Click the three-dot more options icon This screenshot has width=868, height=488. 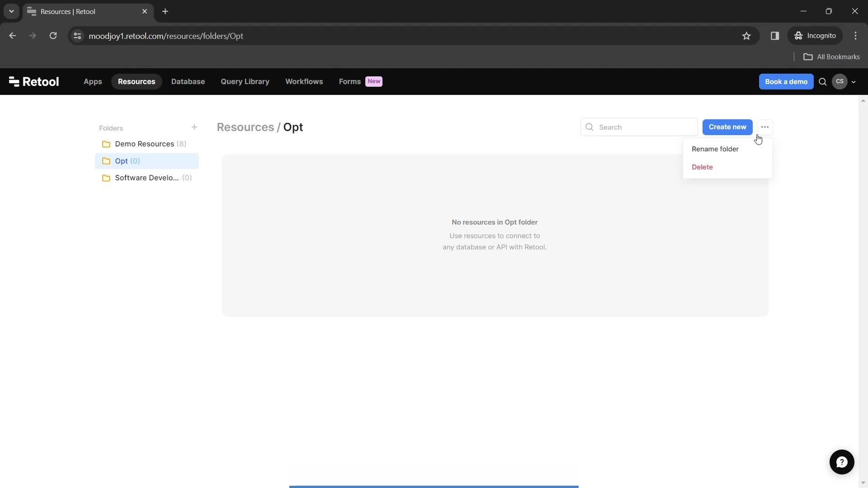[x=765, y=127]
